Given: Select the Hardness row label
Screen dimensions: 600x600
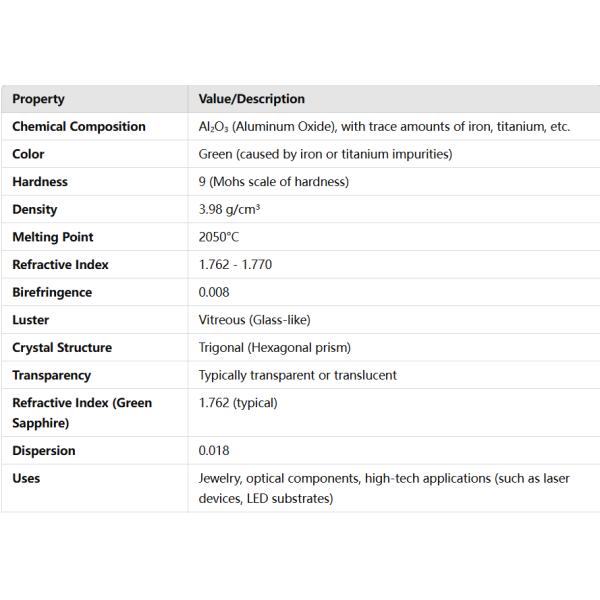Looking at the screenshot, I should pos(40,182).
